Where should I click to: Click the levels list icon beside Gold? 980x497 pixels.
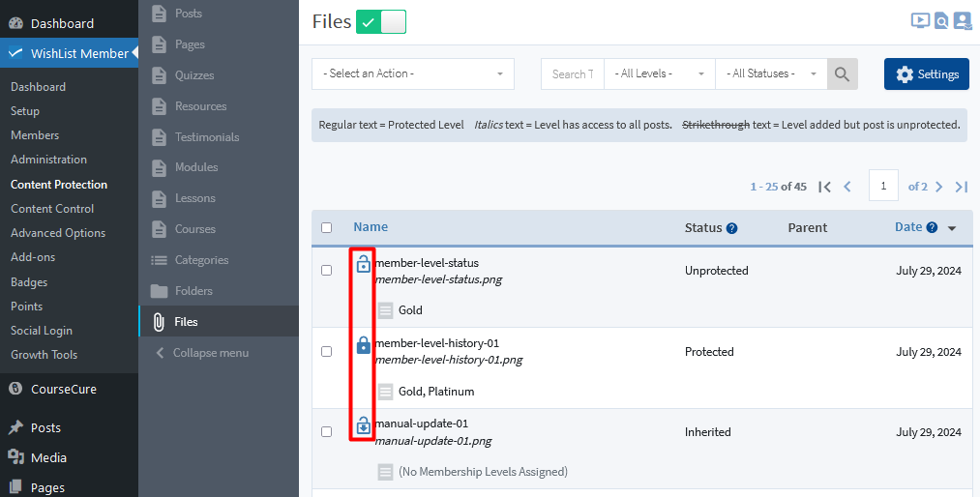pyautogui.click(x=386, y=310)
